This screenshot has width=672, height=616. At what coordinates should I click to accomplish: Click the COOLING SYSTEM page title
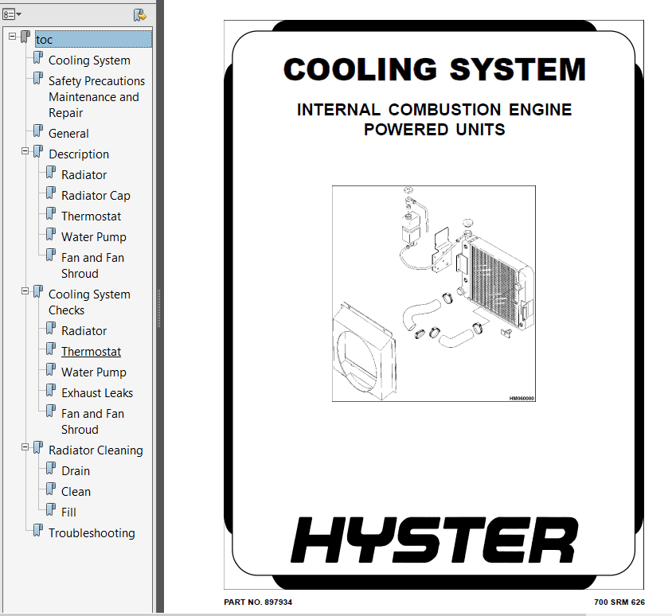point(434,69)
